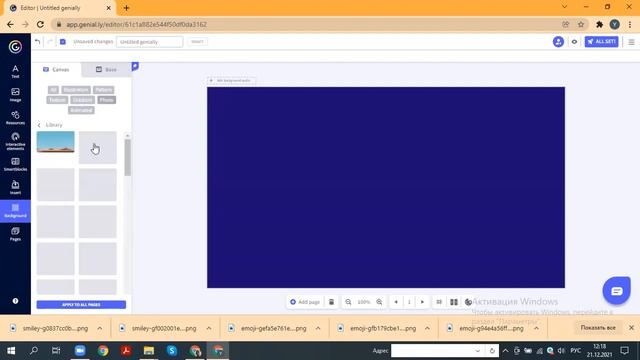Click the Показать все downloads button
This screenshot has height=360, width=640.
(598, 328)
